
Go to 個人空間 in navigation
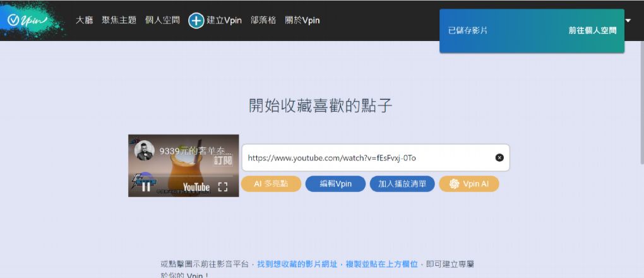pyautogui.click(x=162, y=20)
